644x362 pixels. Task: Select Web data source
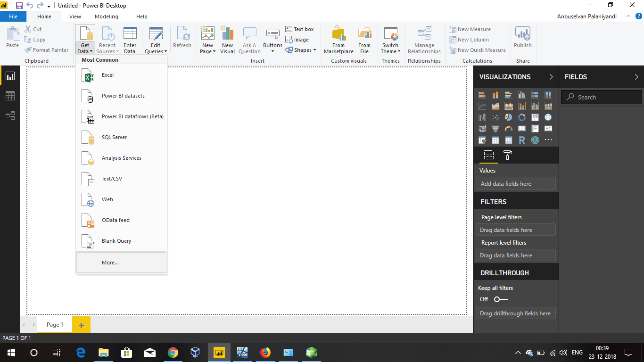coord(121,199)
